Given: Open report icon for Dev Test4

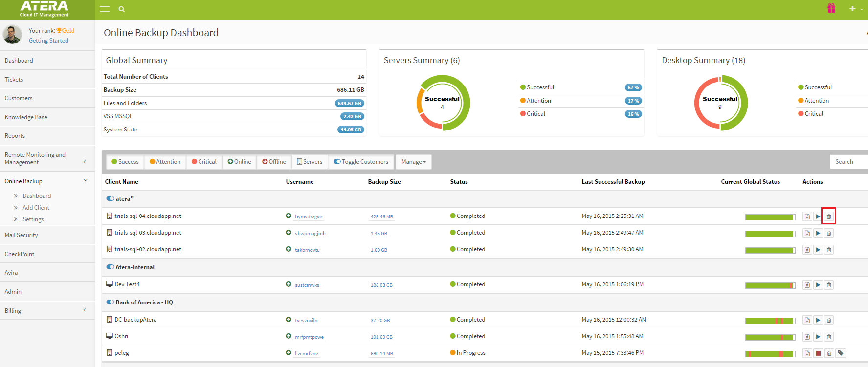Looking at the screenshot, I should click(807, 285).
